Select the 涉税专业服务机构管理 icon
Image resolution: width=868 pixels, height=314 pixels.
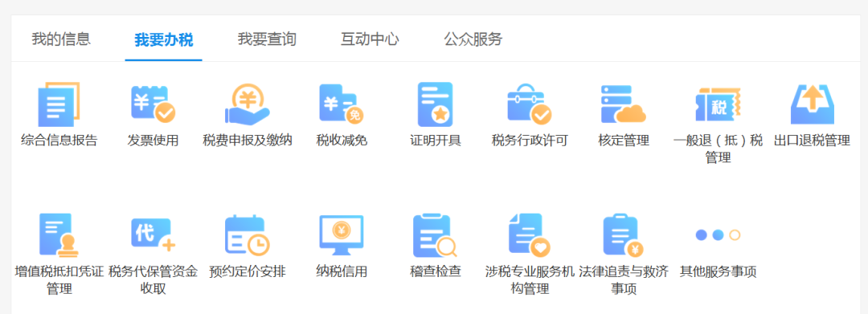click(529, 235)
